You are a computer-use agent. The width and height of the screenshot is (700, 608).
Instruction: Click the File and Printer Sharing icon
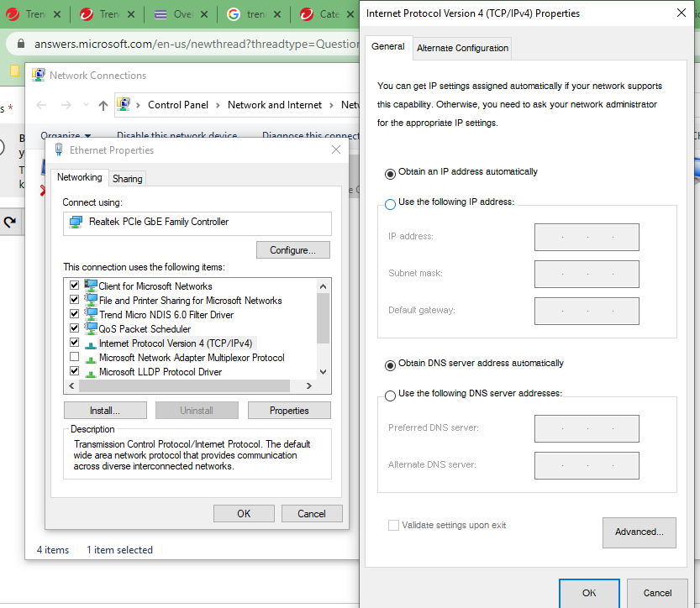point(91,300)
